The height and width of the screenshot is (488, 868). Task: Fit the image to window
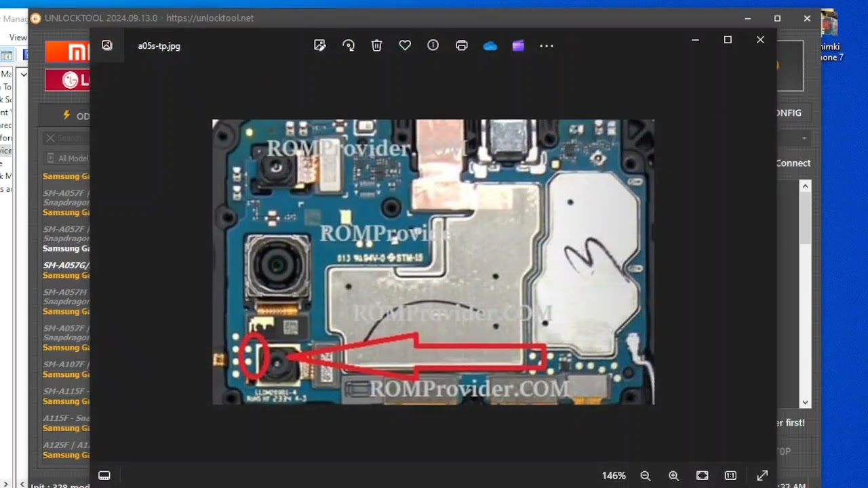(x=703, y=476)
